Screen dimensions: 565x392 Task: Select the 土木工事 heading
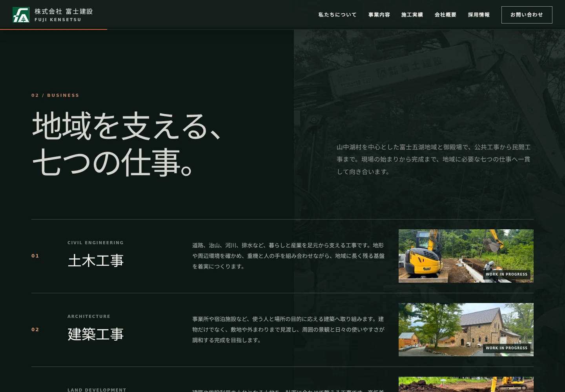click(96, 261)
